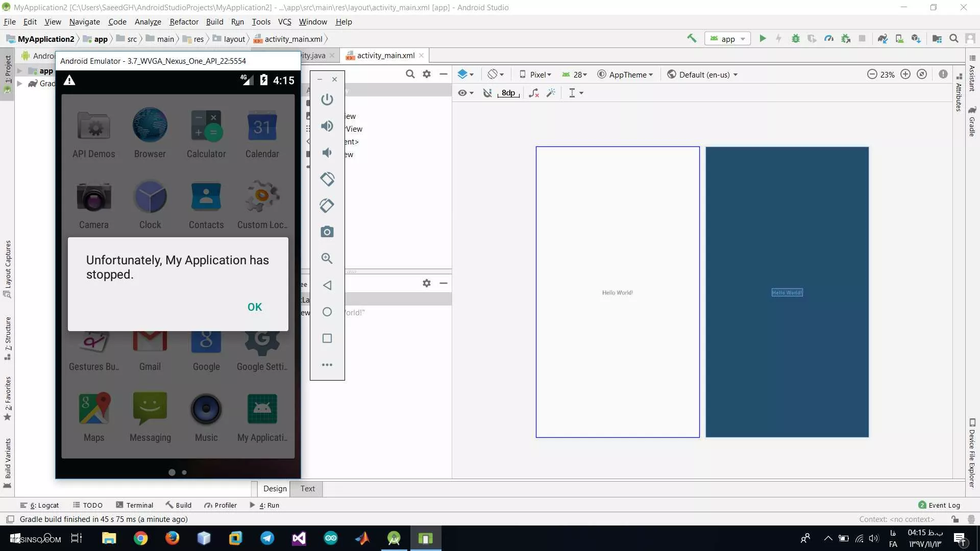Screen dimensions: 980x551
Task: Select Hello World text in design preview
Action: pyautogui.click(x=617, y=292)
